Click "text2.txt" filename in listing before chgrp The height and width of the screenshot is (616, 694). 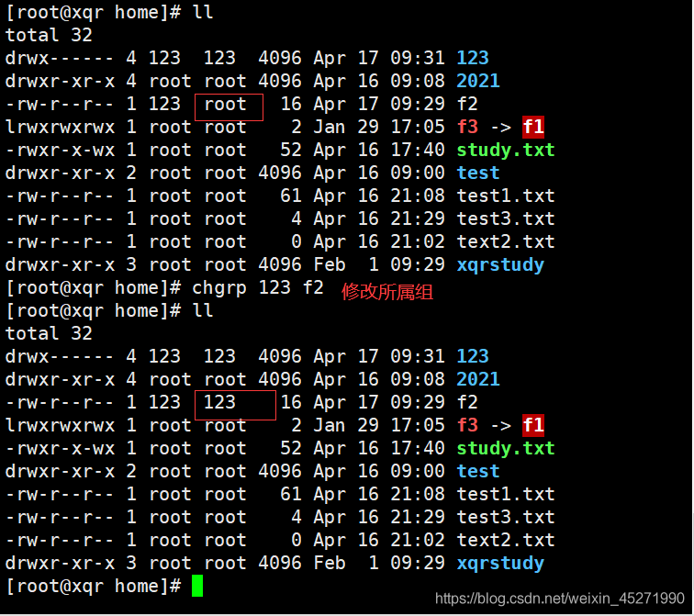coord(506,242)
